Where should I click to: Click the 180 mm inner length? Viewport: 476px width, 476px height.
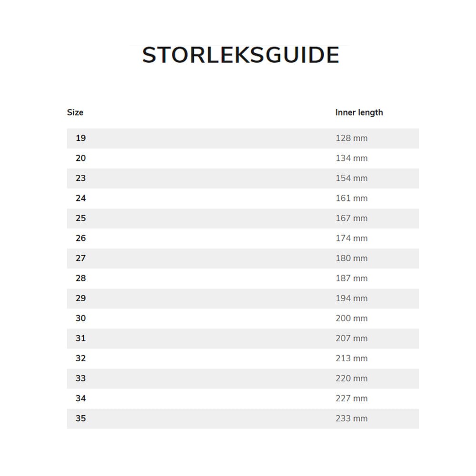pyautogui.click(x=351, y=258)
